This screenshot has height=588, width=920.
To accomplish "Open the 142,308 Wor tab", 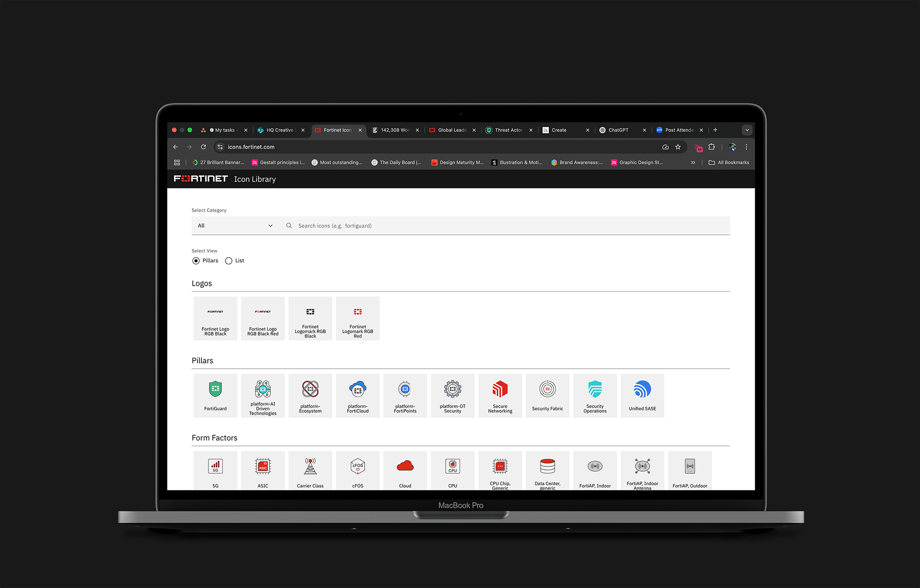I will [394, 130].
